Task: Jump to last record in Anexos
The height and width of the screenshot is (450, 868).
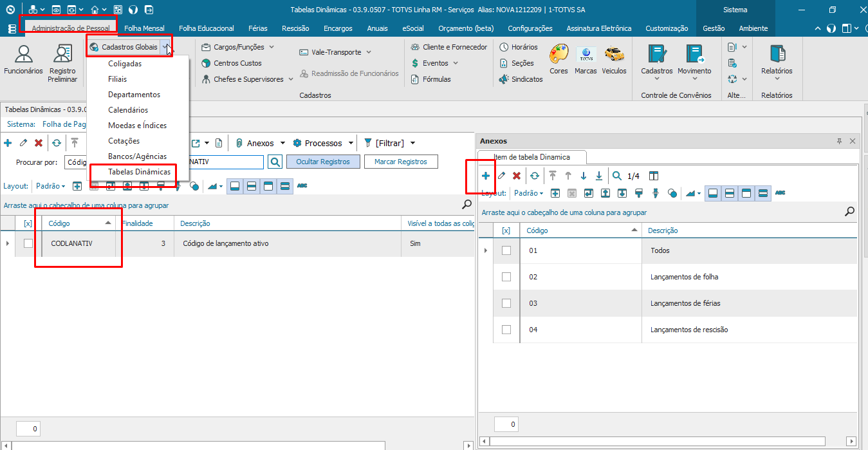Action: 599,176
